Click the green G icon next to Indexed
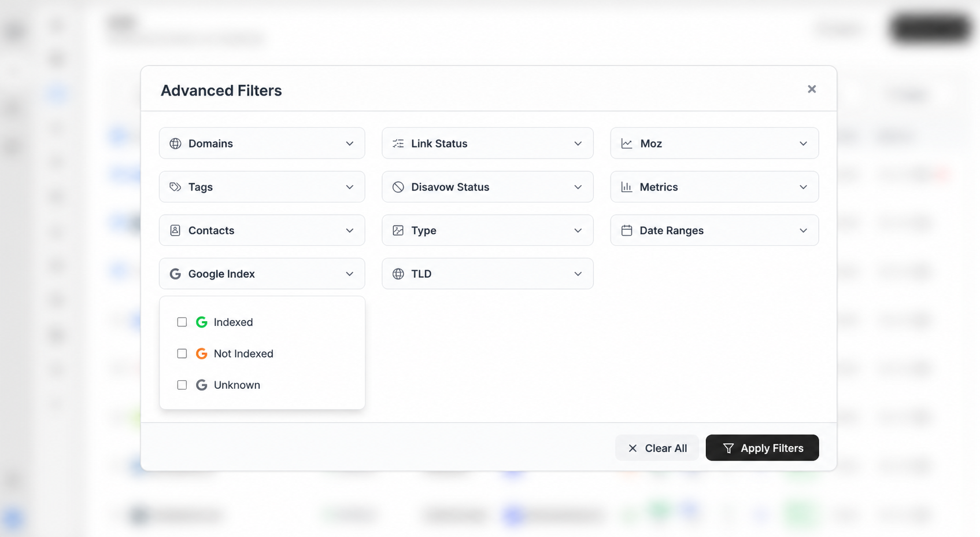The height and width of the screenshot is (537, 980). 201,322
